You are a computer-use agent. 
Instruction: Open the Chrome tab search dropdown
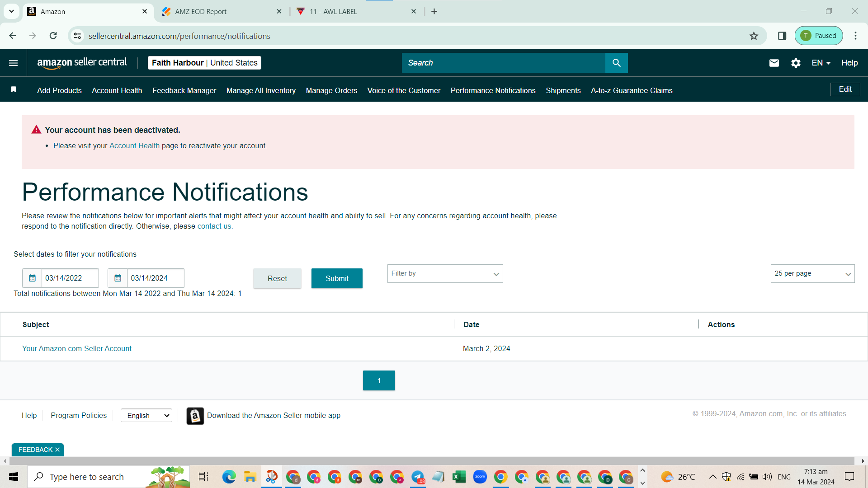11,11
